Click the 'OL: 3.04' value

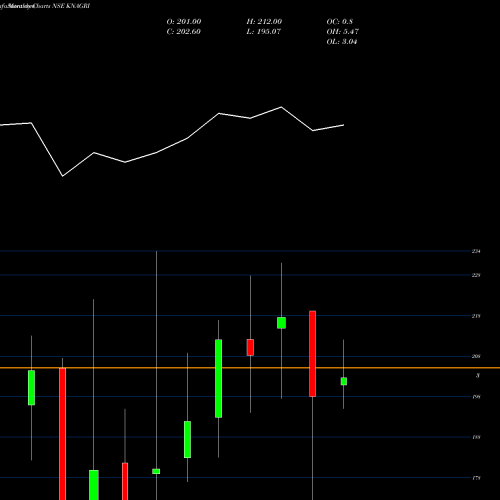[x=342, y=42]
